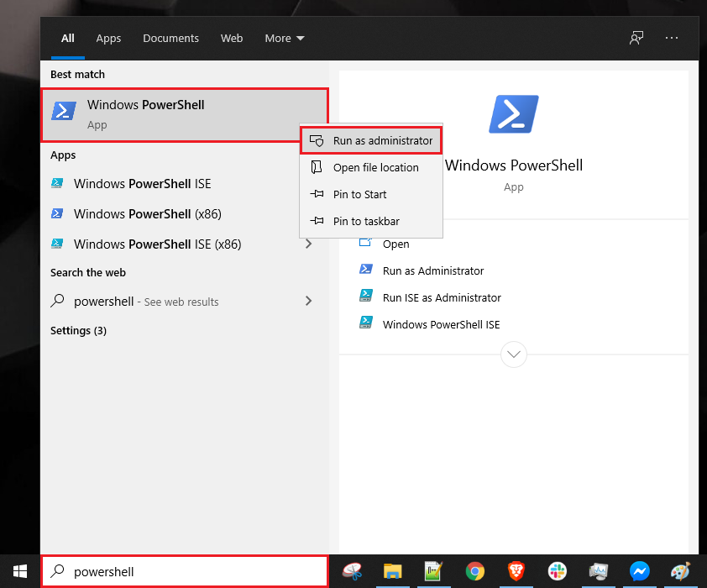The height and width of the screenshot is (588, 707).
Task: Switch to the Documents search tab
Action: coord(170,38)
